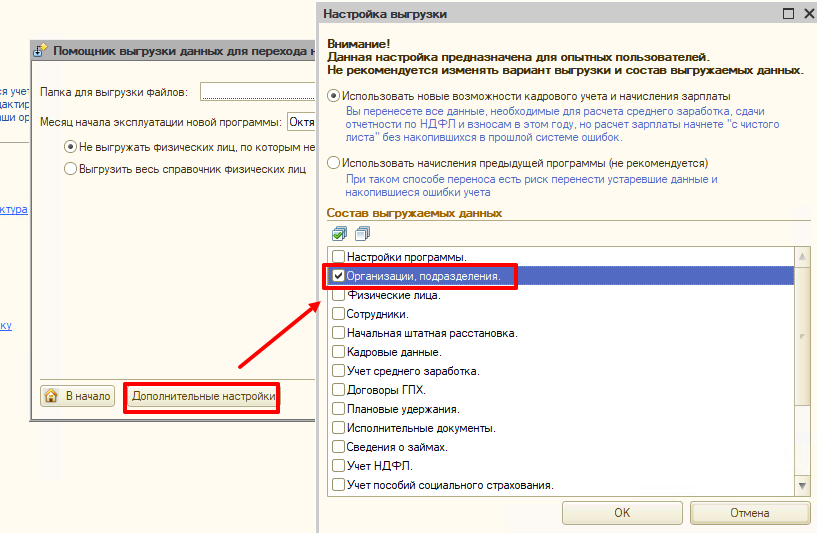
Task: Click the uncheck all items icon
Action: pyautogui.click(x=361, y=233)
